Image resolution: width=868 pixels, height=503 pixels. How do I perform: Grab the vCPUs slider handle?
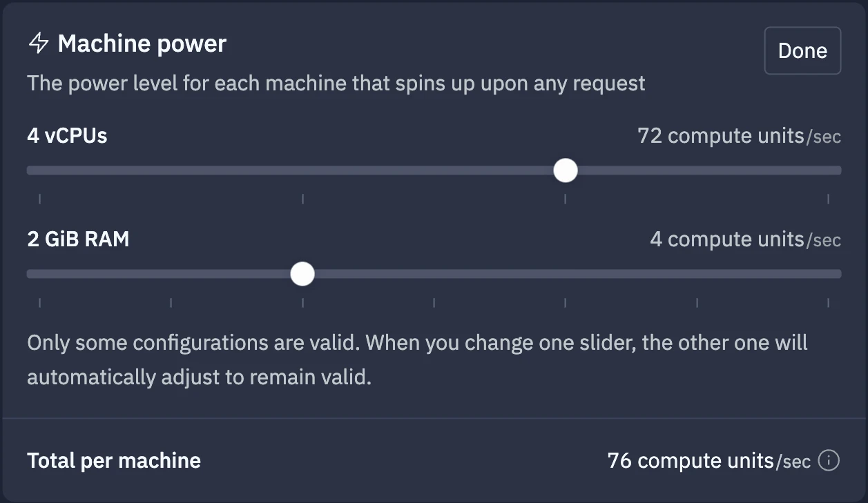(x=566, y=170)
